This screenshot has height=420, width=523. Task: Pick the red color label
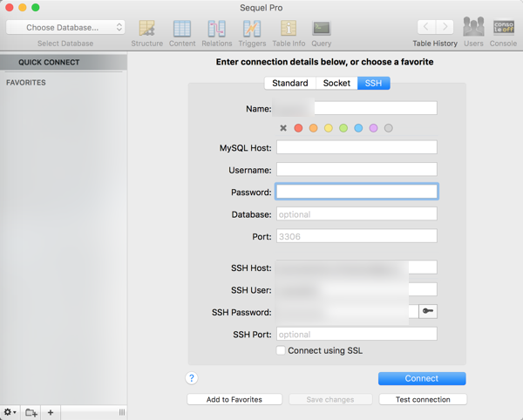tap(298, 128)
